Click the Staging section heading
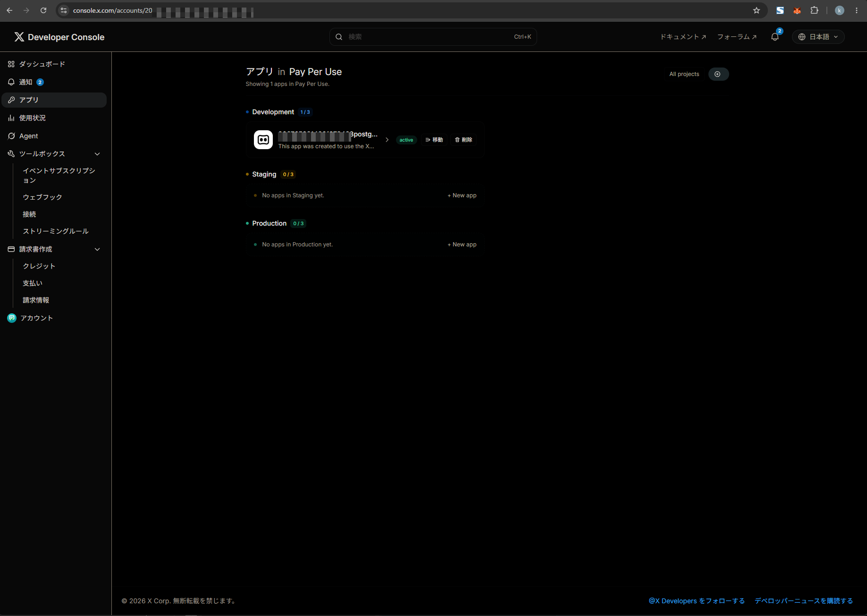Viewport: 867px width, 616px height. click(x=264, y=174)
